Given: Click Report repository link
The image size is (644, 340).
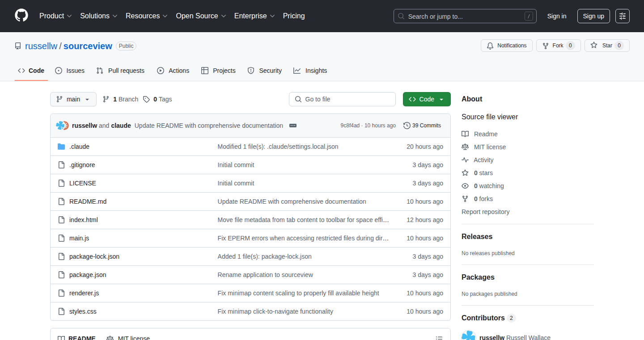Looking at the screenshot, I should tap(485, 212).
